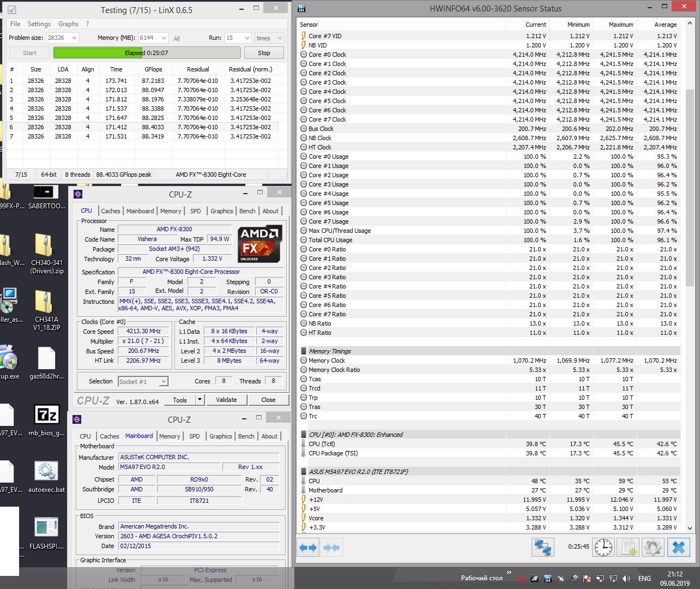Click the collapse arrows button in HWiNFO
Viewport: 700px width, 589px height.
(331, 548)
